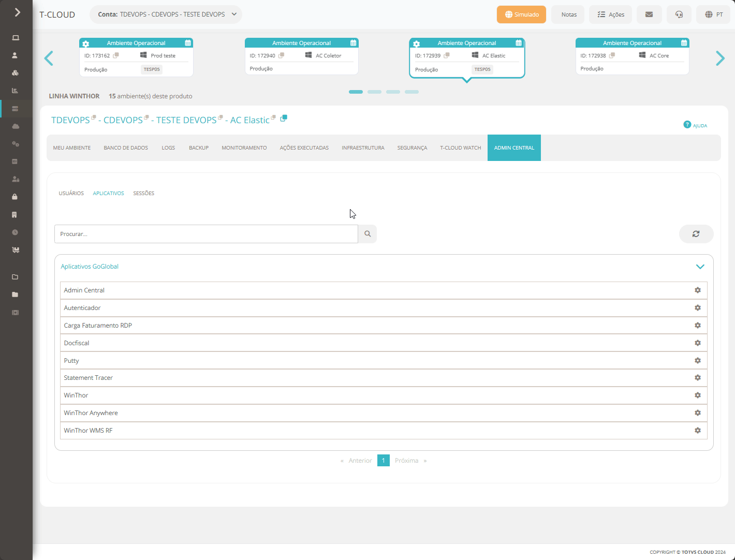Open gear settings for Carga Faturamento RDP
Viewport: 735px width, 560px height.
698,326
